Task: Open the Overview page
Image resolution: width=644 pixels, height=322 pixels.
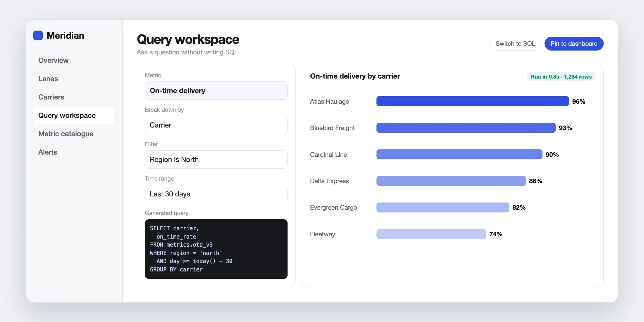Action: [x=74, y=60]
